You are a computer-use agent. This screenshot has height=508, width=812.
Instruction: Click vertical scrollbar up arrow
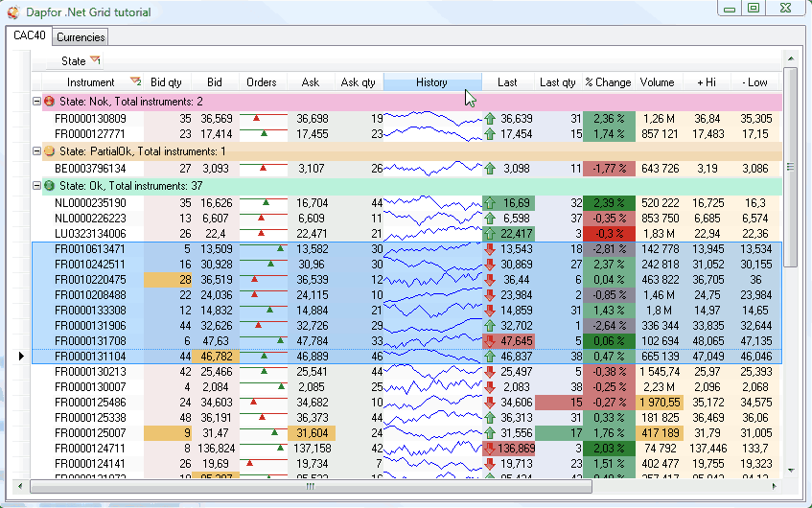[790, 58]
